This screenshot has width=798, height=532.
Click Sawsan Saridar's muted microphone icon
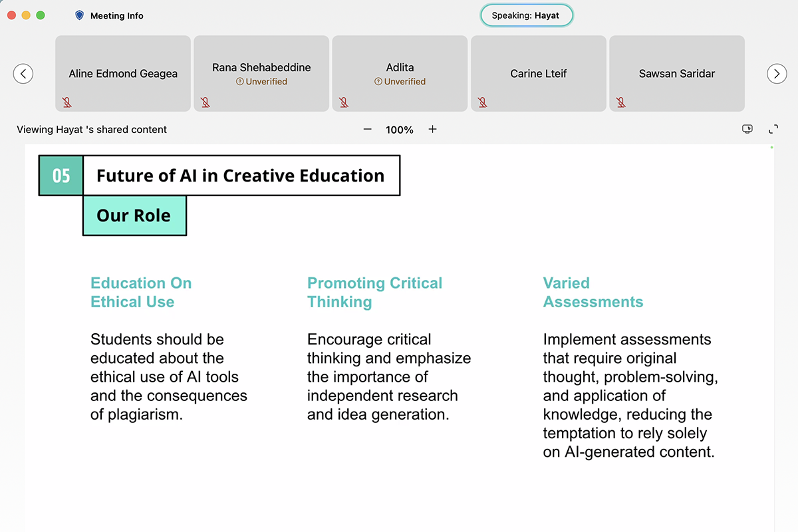621,102
